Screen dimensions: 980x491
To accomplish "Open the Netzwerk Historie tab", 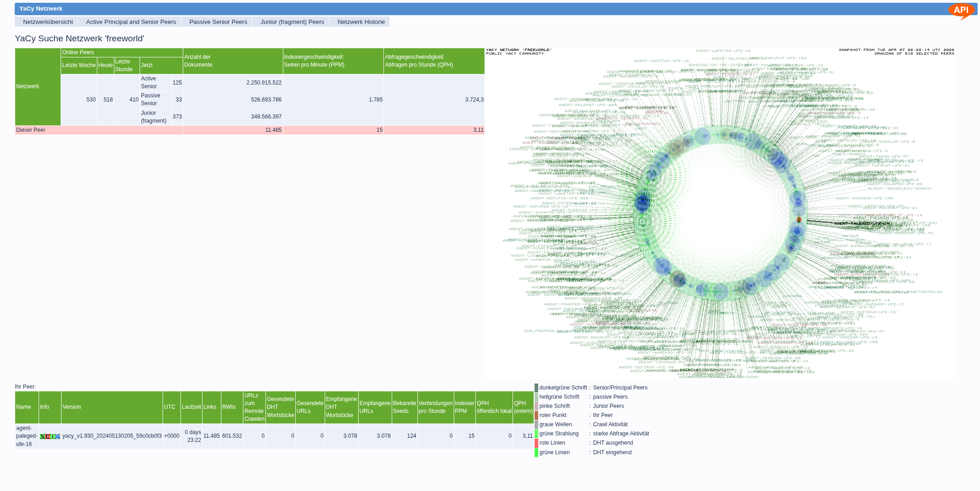I will click(361, 22).
